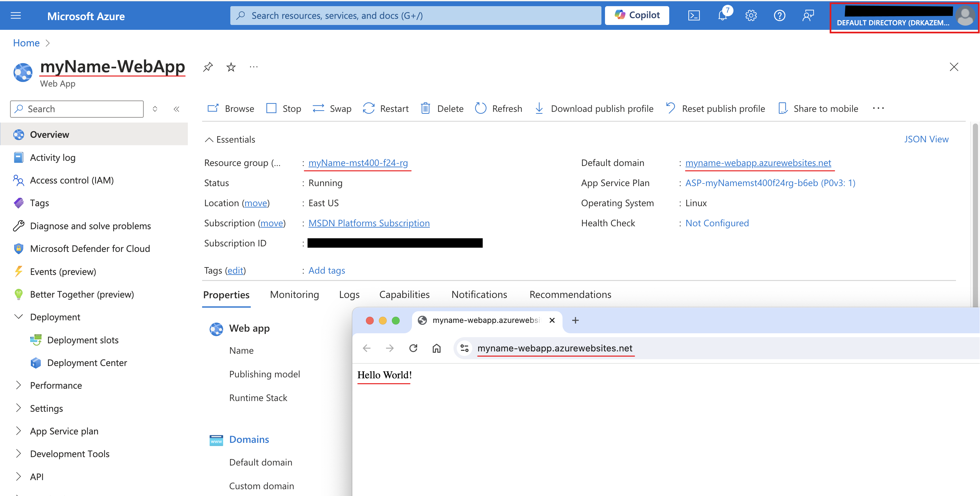Screen dimensions: 980x496
Task: Open the notifications bell
Action: (x=722, y=16)
